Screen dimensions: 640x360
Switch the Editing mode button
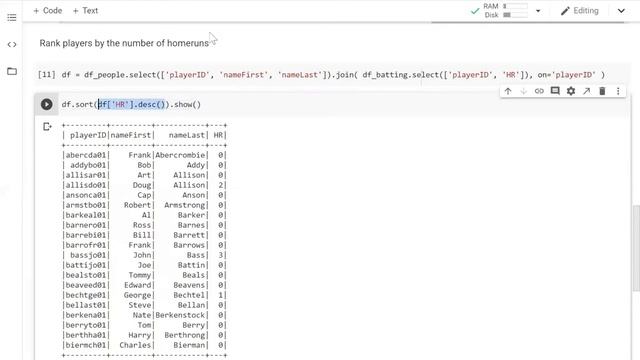coord(580,11)
